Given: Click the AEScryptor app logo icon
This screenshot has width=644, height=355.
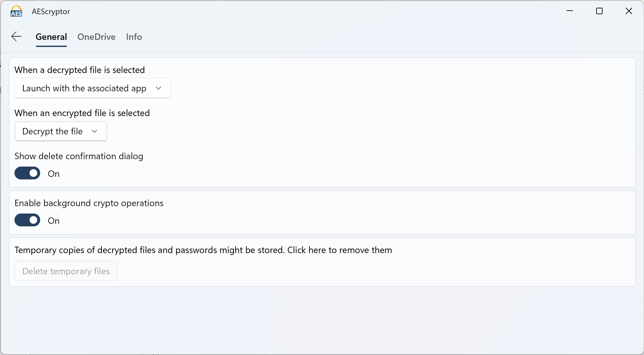Looking at the screenshot, I should point(16,11).
